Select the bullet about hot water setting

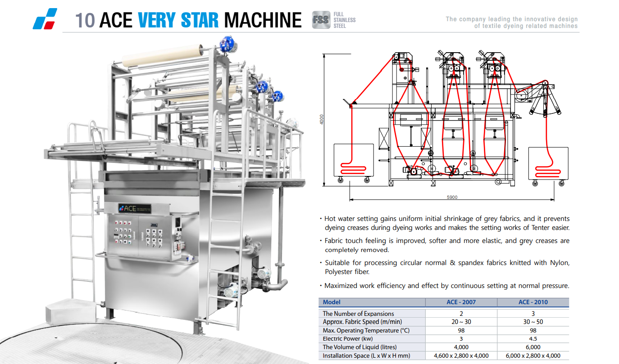tap(444, 223)
